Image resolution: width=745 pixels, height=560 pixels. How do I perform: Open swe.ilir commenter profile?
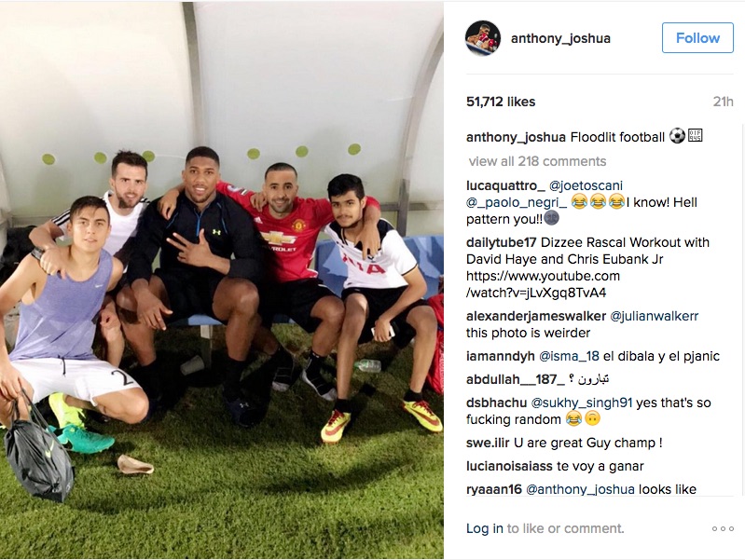(488, 443)
